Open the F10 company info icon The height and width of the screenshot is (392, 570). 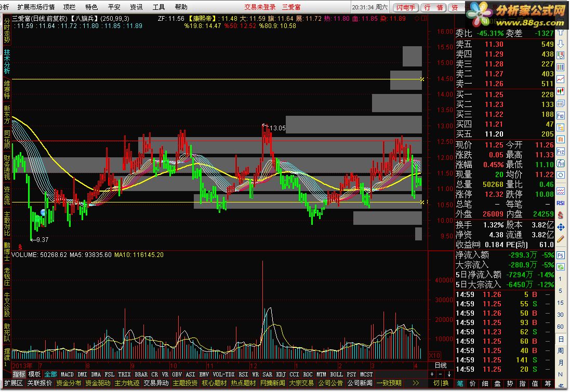(x=561, y=116)
